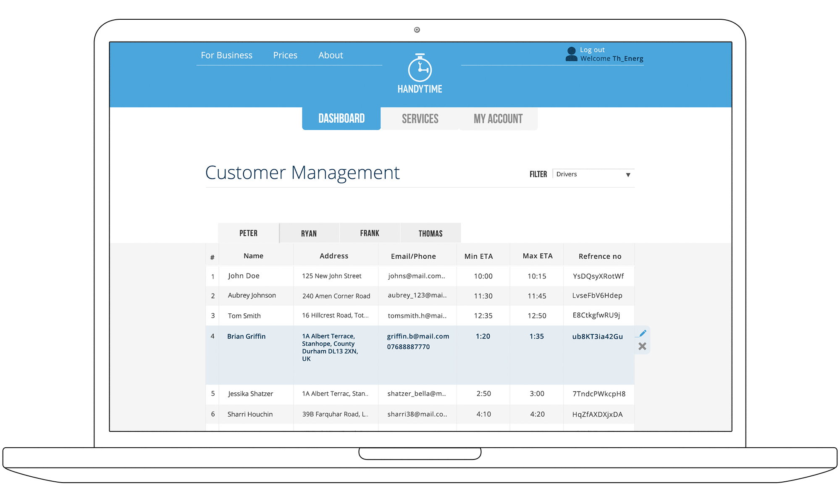Open the For Business link

pos(226,55)
